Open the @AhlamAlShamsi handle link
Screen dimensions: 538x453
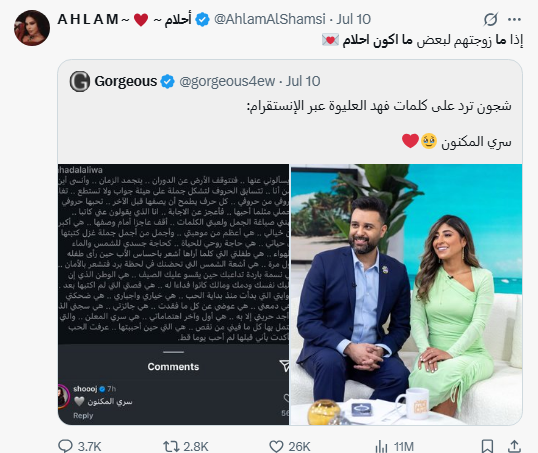coord(270,19)
